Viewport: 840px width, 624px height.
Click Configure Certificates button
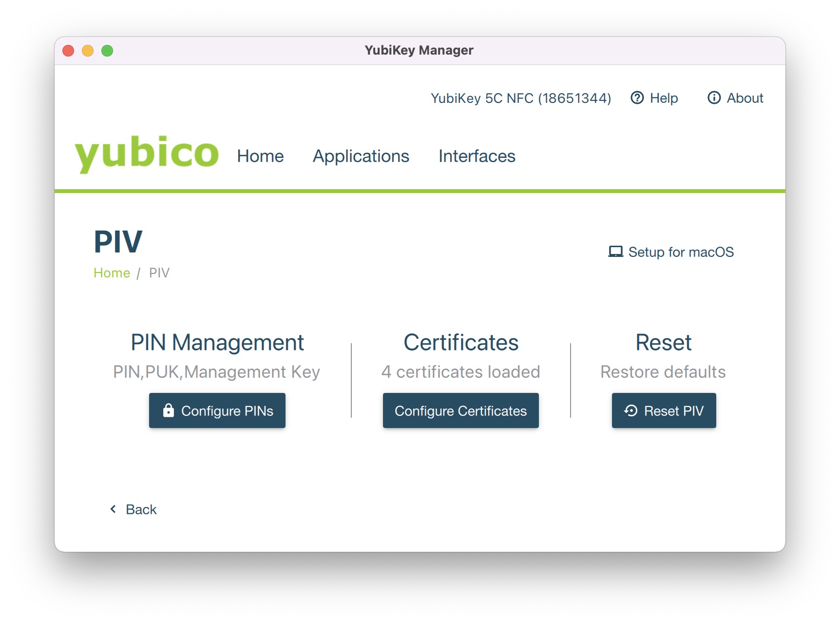[461, 410]
